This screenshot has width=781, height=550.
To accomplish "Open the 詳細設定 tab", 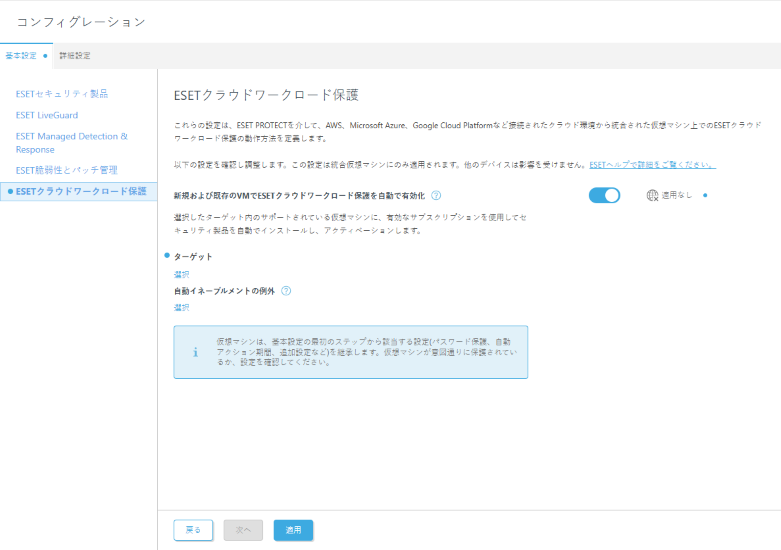I will [75, 56].
